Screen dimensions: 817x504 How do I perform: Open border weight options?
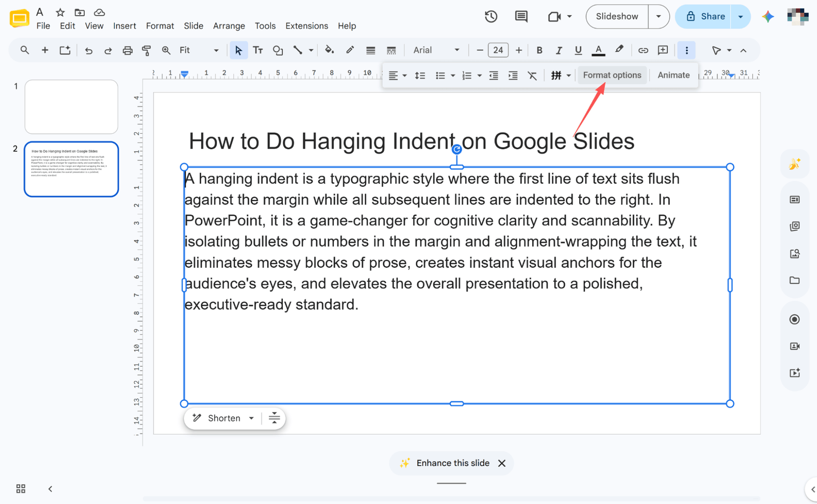coord(371,50)
